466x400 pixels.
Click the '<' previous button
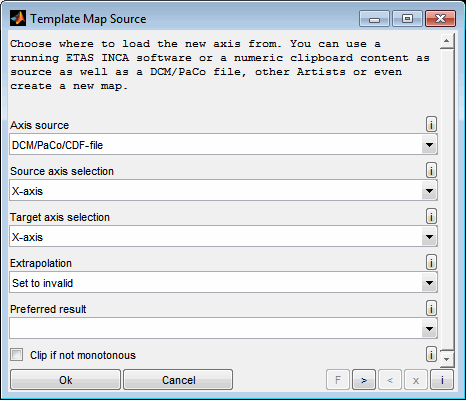coord(390,380)
